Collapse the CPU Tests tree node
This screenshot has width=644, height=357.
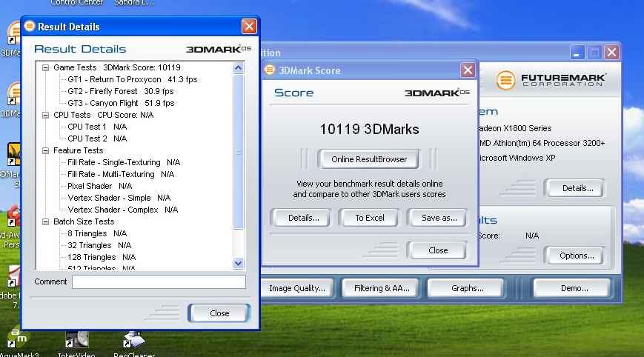coord(45,115)
